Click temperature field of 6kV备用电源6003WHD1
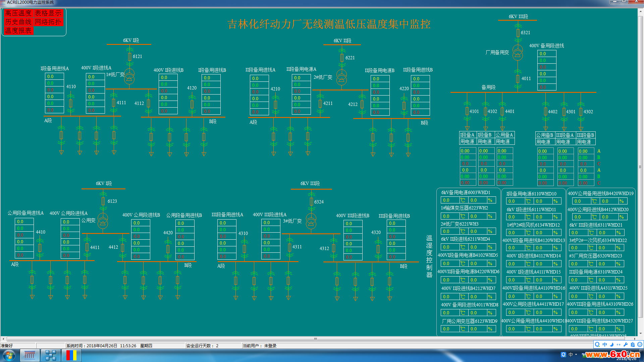Image resolution: width=644 pixels, height=362 pixels. (x=449, y=200)
